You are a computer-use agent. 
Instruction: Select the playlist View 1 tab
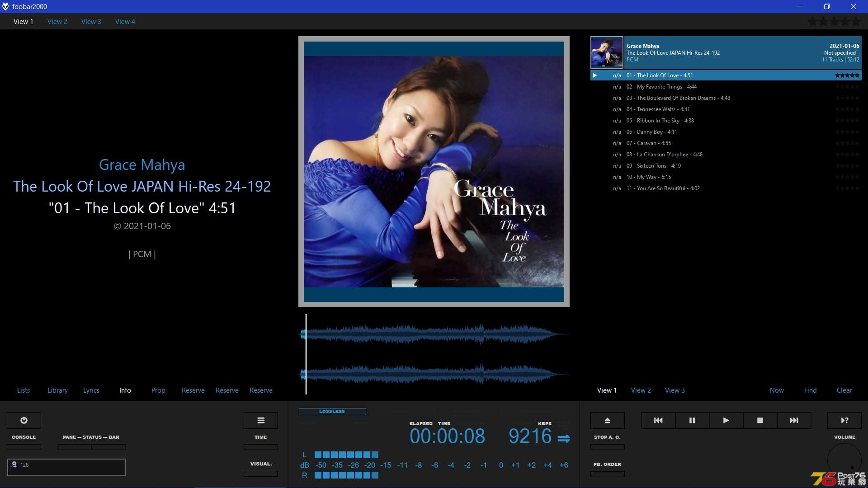tap(607, 390)
